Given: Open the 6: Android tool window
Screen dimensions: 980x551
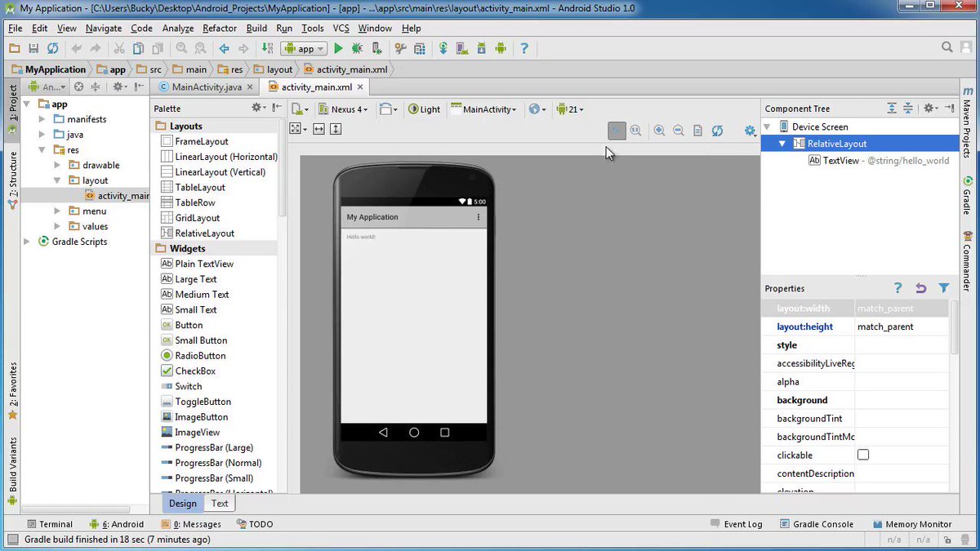Looking at the screenshot, I should (117, 524).
